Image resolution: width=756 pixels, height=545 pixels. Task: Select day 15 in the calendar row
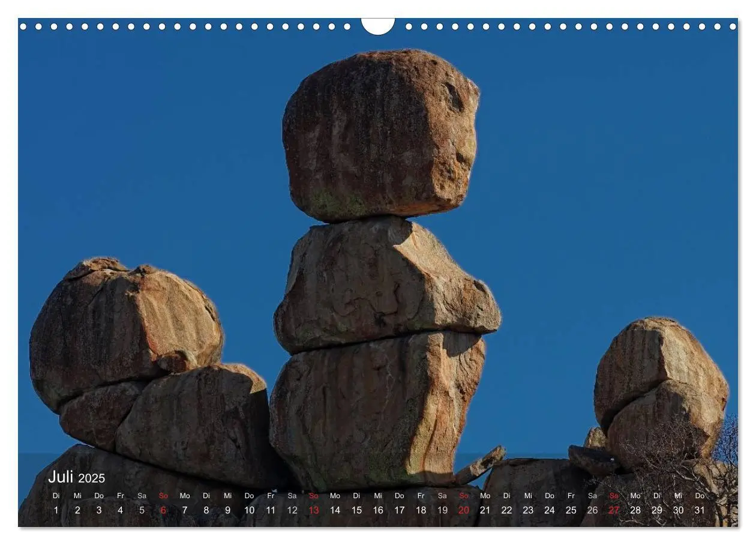(356, 510)
